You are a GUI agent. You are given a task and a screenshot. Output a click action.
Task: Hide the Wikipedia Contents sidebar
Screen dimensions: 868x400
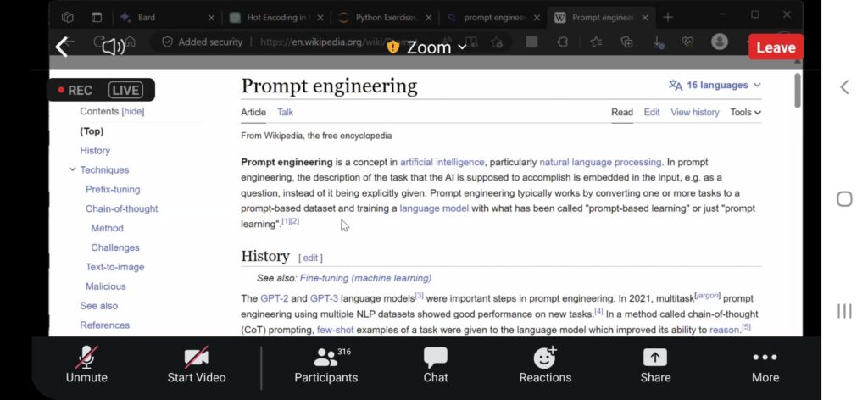(x=133, y=112)
